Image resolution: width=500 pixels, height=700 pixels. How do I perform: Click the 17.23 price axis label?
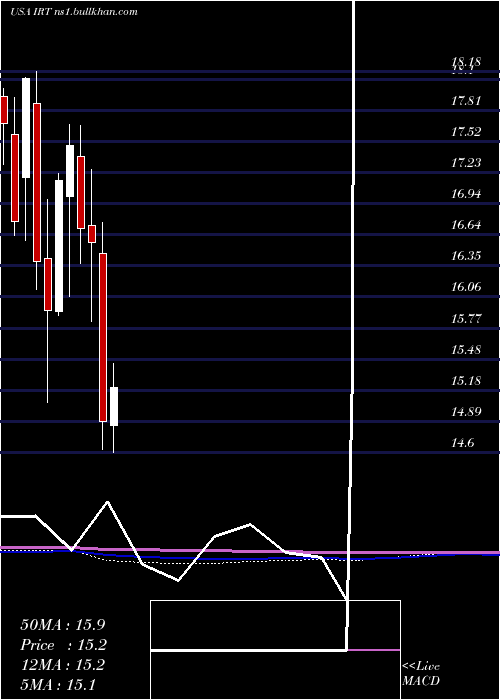(x=466, y=162)
